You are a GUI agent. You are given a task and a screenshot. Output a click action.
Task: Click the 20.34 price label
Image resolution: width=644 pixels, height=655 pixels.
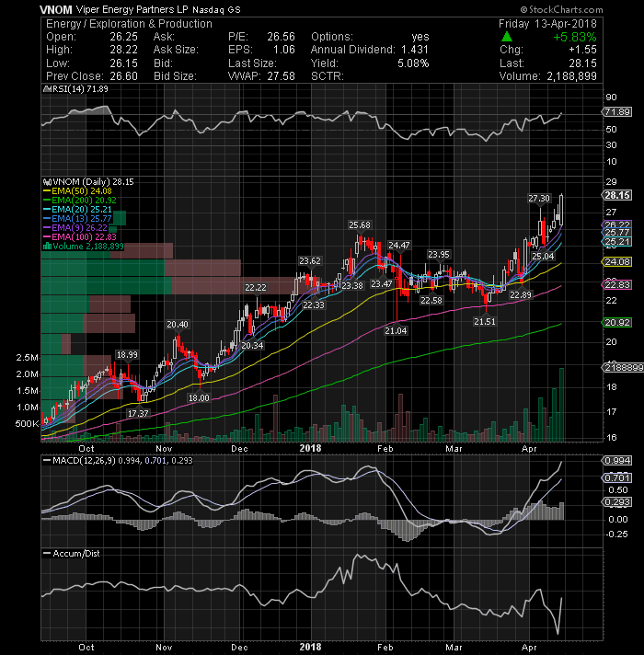[x=252, y=346]
